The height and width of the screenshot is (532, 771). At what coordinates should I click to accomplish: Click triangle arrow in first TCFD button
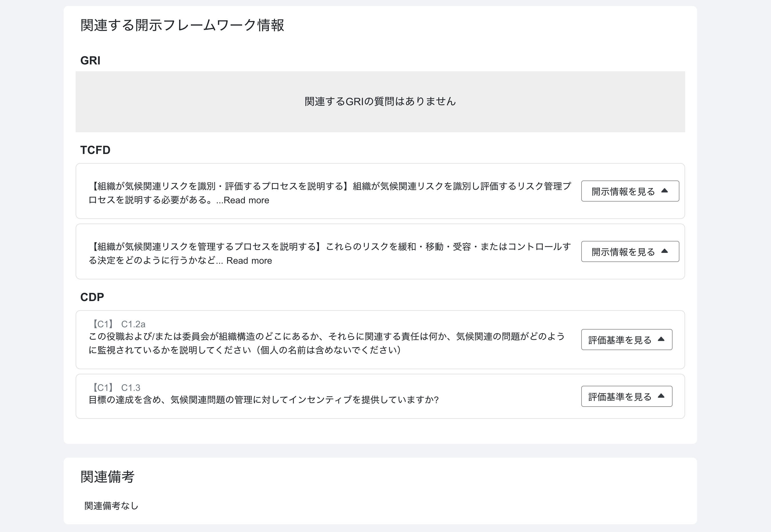coord(664,191)
